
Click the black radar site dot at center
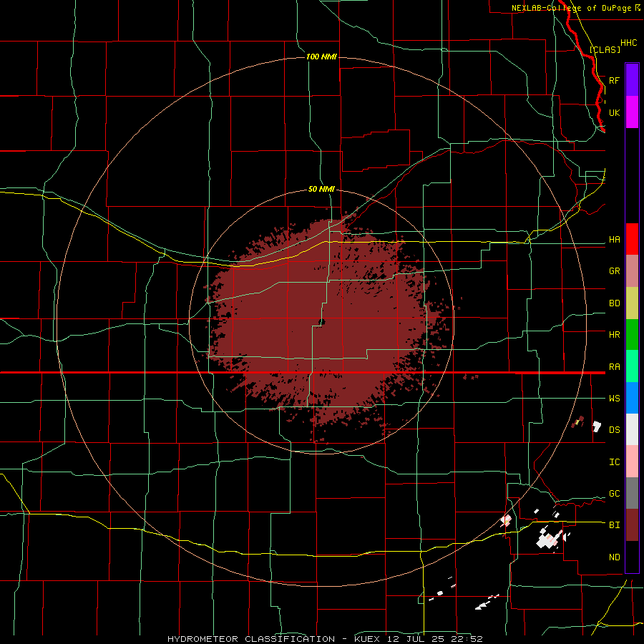tap(322, 322)
